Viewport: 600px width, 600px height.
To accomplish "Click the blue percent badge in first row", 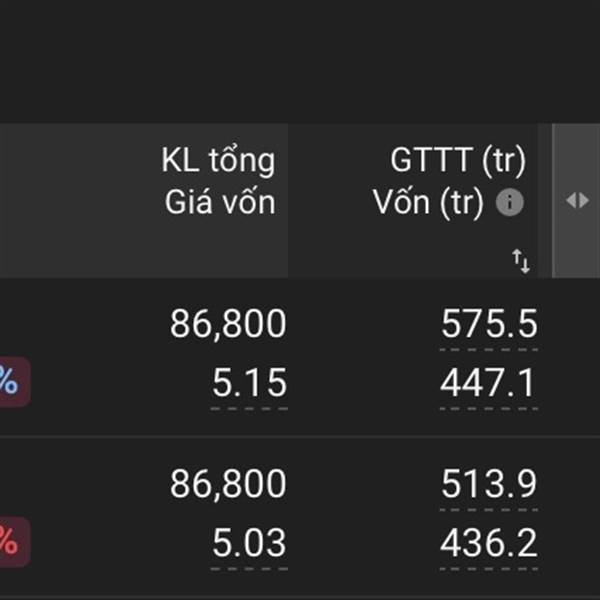I will [13, 382].
